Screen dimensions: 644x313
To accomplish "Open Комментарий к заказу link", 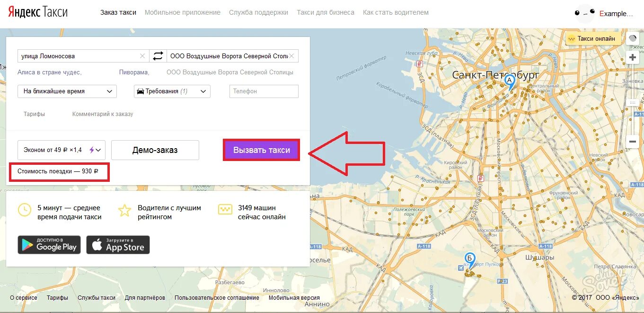I will (x=103, y=114).
